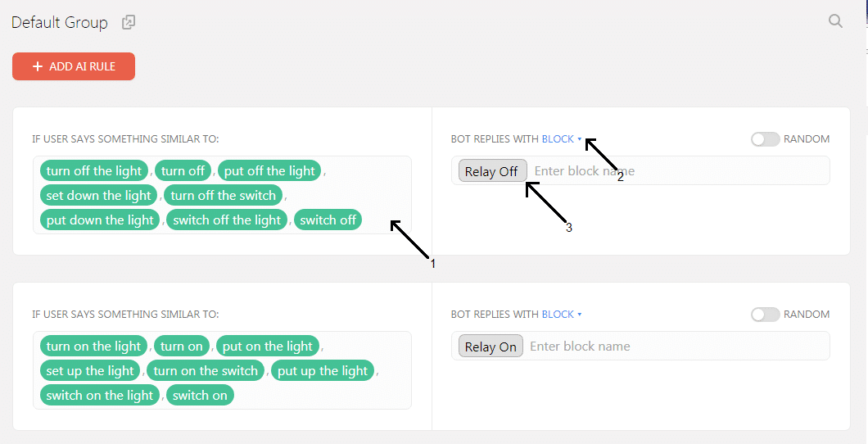Screen dimensions: 868x444
Task: Select the 'turn off the light' phrase
Action: pyautogui.click(x=94, y=171)
